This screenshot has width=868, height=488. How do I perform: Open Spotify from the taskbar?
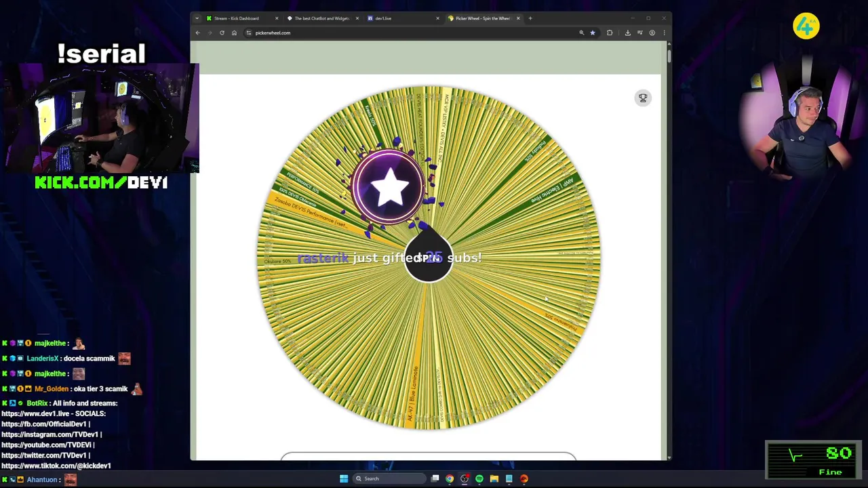coord(479,479)
